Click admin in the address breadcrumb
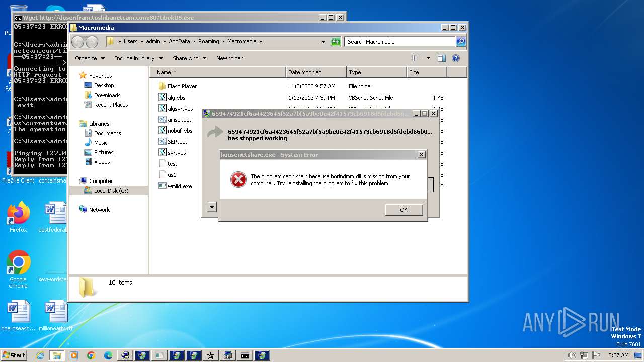The height and width of the screenshot is (362, 644). tap(153, 42)
